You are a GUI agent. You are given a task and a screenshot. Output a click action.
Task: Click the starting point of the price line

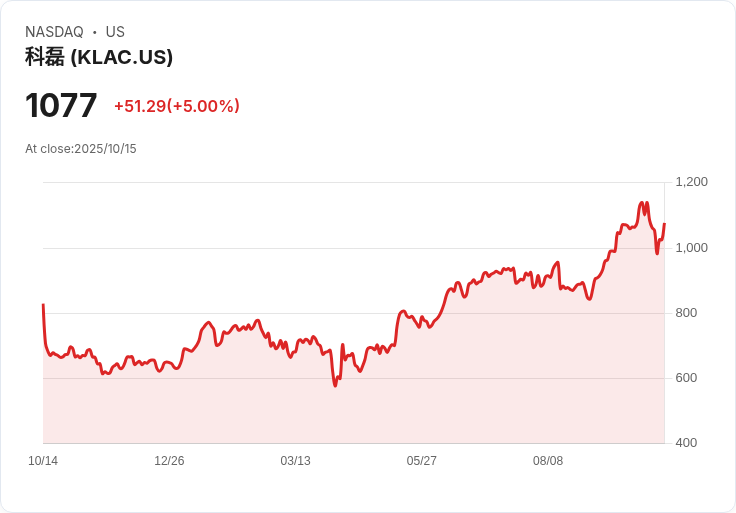43,305
